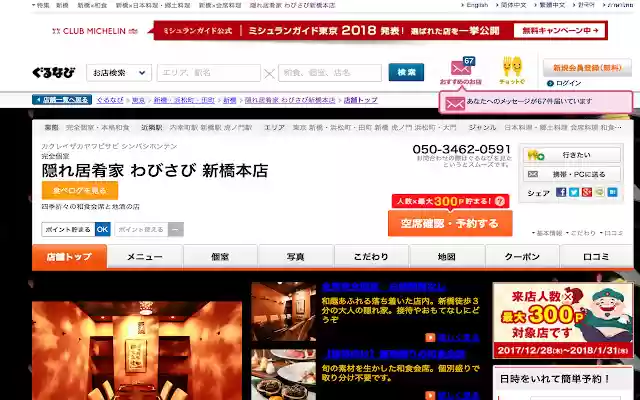The image size is (640, 400).
Task: Switch to the 写真 tab
Action: pos(296,257)
